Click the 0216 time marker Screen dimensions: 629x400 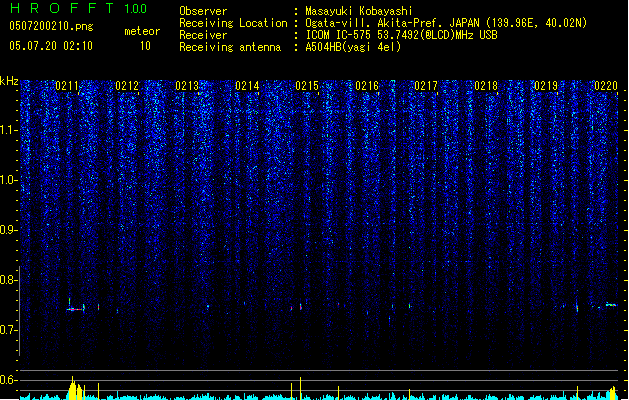pos(367,86)
